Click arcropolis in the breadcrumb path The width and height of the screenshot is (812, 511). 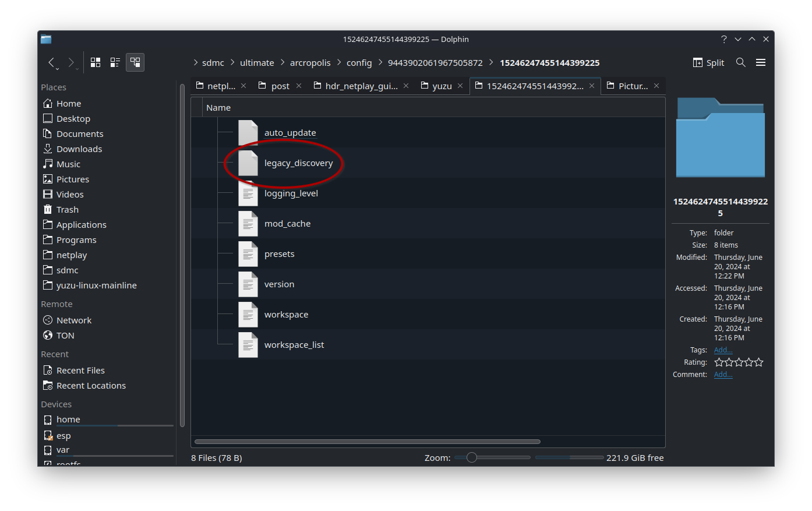tap(310, 63)
